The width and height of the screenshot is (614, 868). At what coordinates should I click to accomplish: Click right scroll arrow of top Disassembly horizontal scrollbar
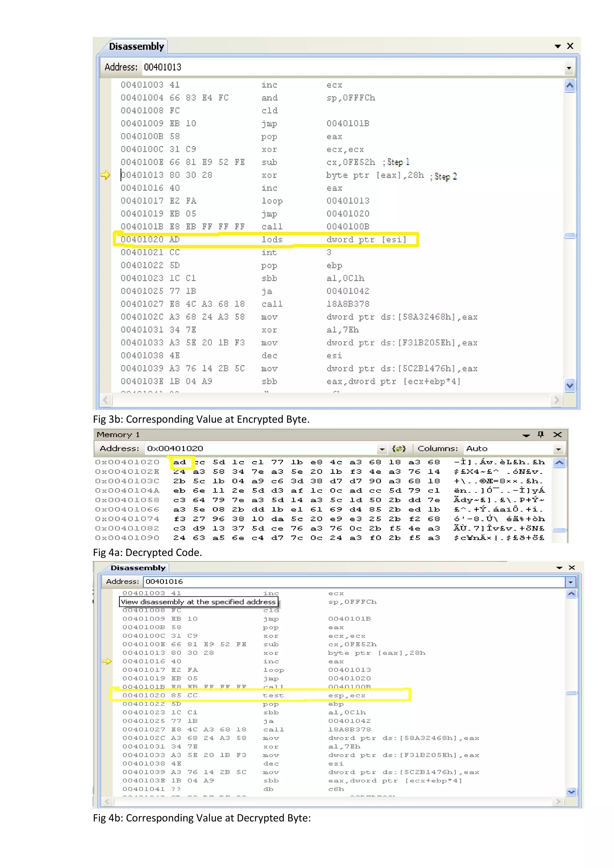(556, 400)
